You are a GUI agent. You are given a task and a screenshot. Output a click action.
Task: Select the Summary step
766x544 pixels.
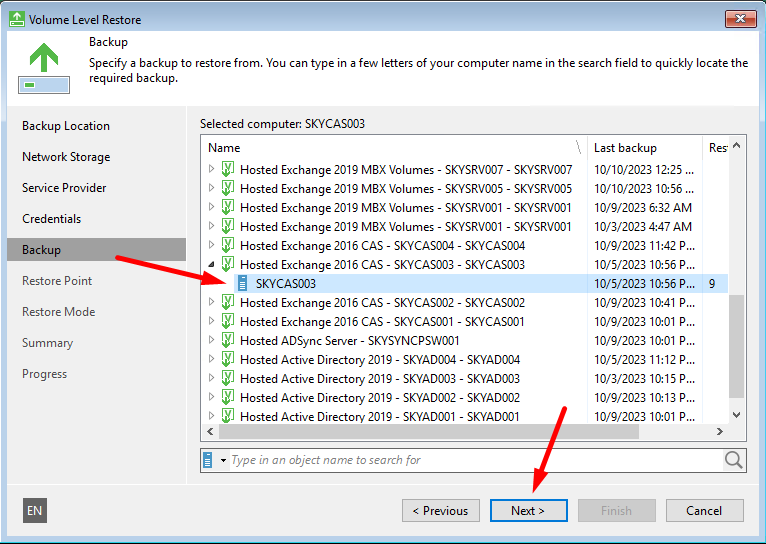tap(47, 343)
